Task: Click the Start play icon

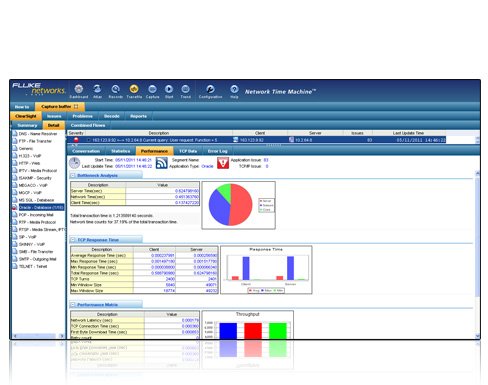Action: [x=169, y=89]
